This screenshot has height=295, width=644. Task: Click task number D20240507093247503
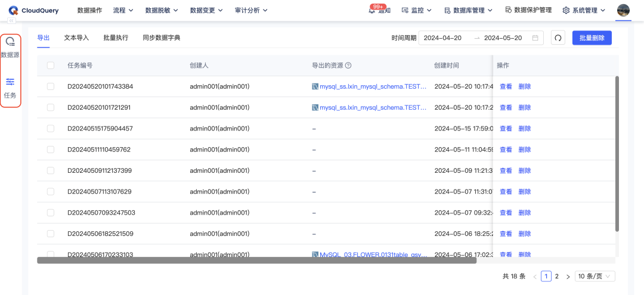101,213
